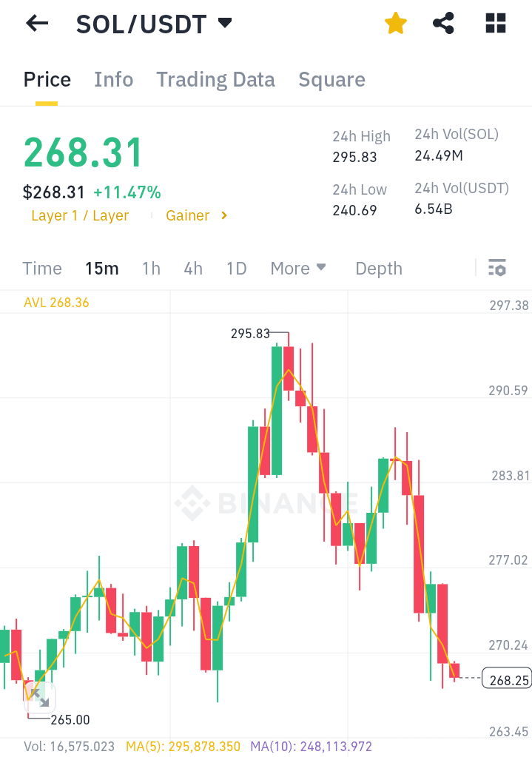The height and width of the screenshot is (757, 532).
Task: Switch to the Info tab
Action: (x=113, y=80)
